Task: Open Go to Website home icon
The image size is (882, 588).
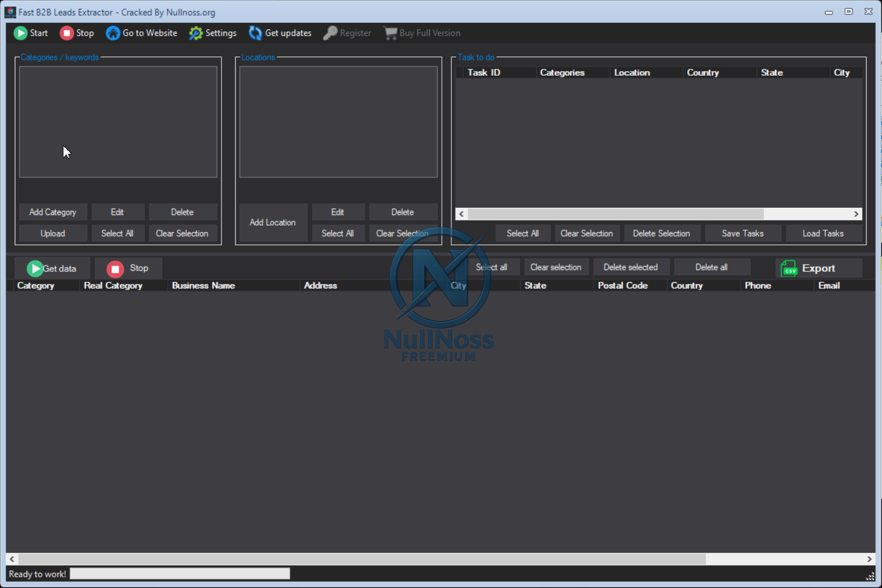Action: pos(113,33)
